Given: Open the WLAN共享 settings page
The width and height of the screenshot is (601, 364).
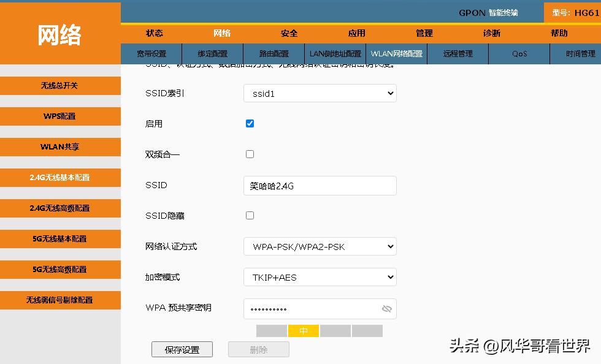Looking at the screenshot, I should (x=60, y=146).
